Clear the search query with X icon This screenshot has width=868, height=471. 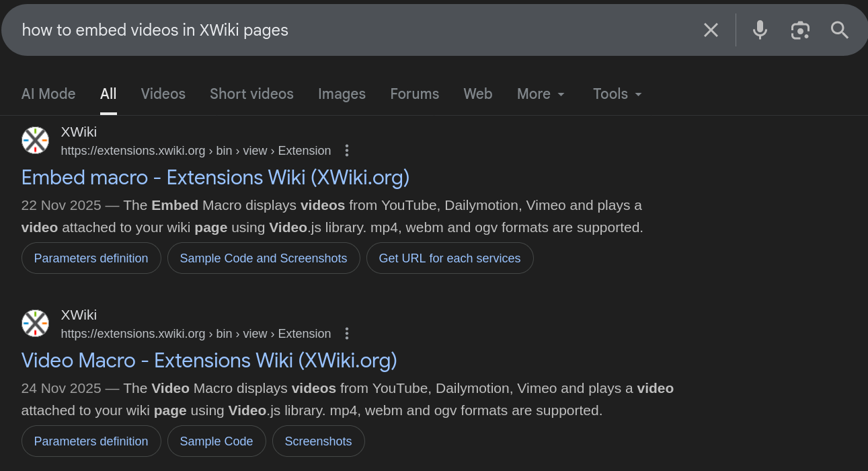[711, 30]
